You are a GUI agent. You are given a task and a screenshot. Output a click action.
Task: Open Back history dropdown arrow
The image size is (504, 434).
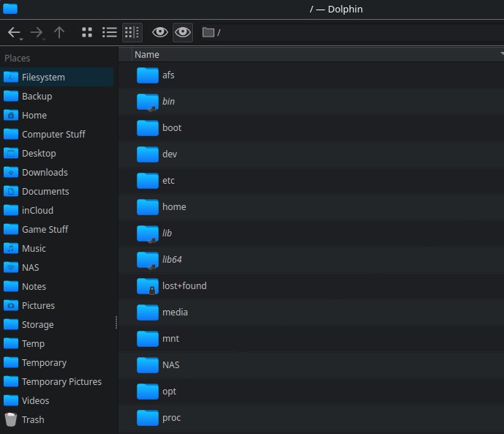pos(21,40)
